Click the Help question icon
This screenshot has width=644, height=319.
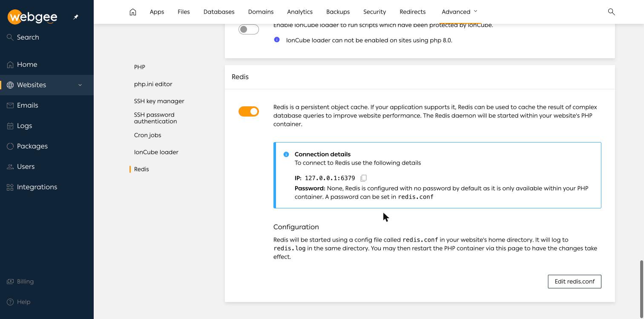point(10,302)
